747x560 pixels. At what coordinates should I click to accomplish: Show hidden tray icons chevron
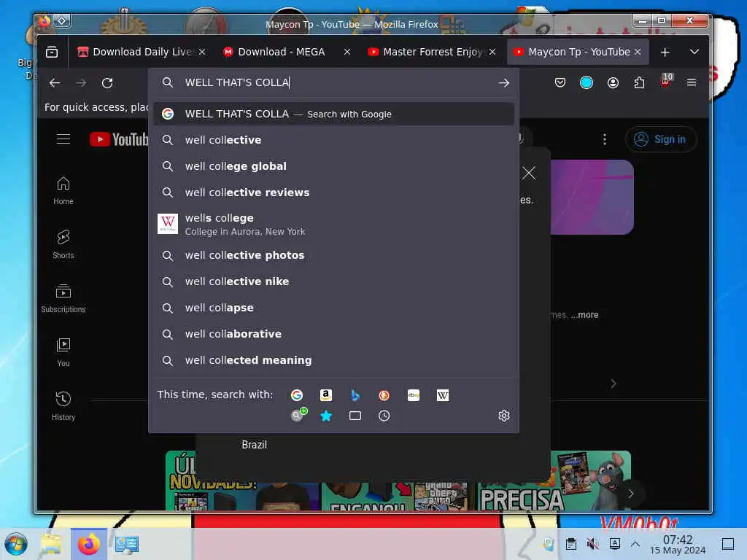tap(635, 544)
